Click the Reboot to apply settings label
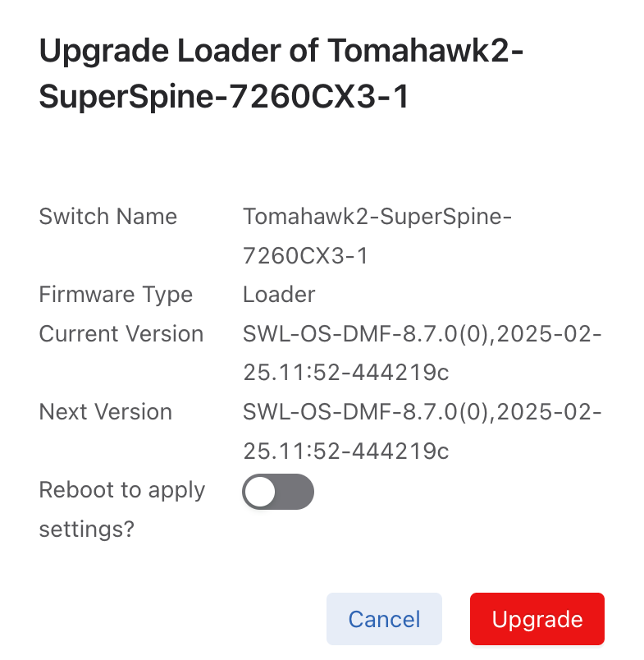 (x=122, y=490)
